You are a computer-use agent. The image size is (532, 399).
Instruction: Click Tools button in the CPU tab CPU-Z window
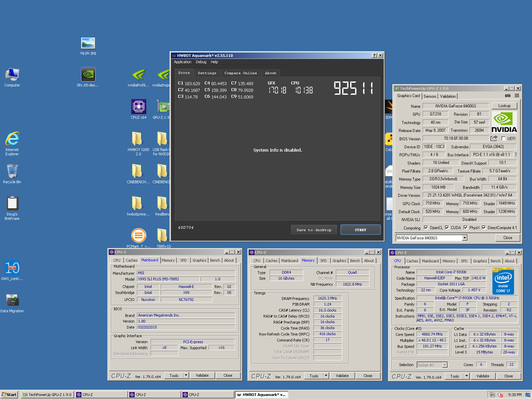pyautogui.click(x=455, y=376)
